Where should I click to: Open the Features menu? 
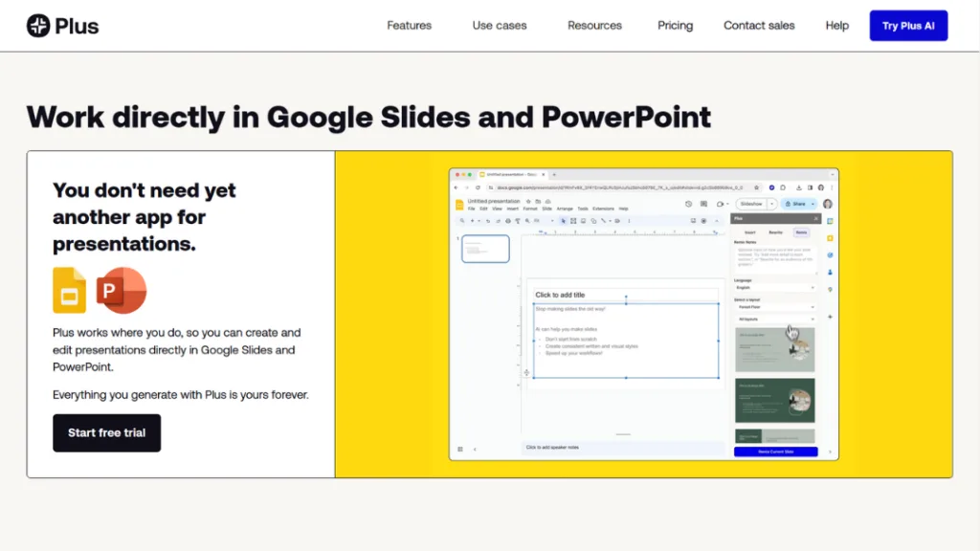coord(409,26)
